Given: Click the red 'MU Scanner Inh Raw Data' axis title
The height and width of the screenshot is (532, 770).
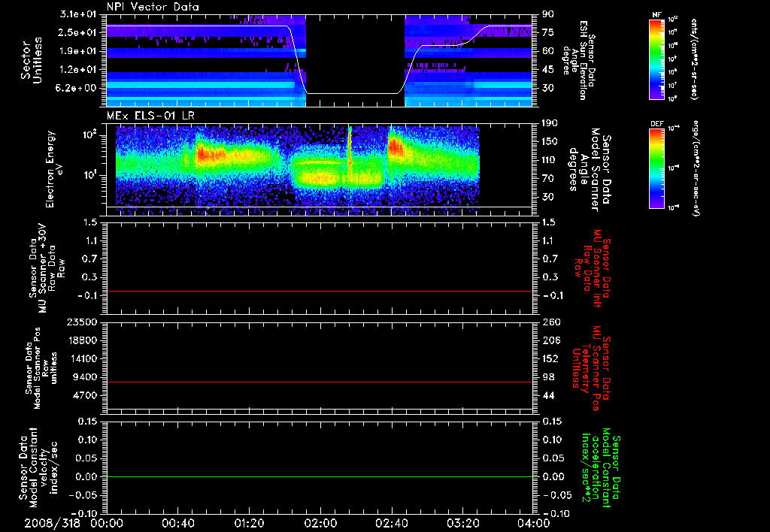Looking at the screenshot, I should coord(593,268).
